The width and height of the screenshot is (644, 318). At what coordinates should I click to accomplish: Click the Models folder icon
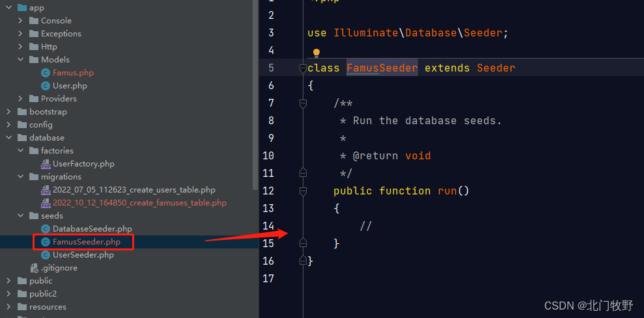tap(34, 59)
